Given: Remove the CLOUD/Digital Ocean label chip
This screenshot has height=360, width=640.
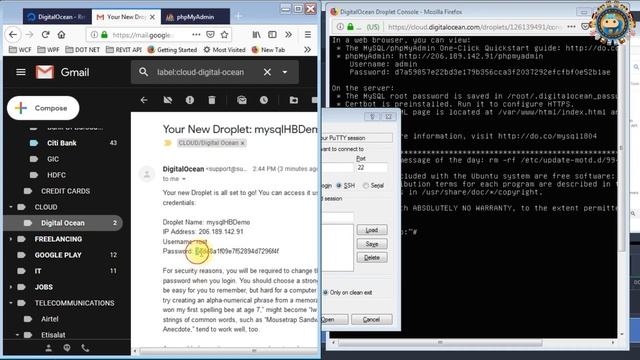Looking at the screenshot, I should tap(242, 143).
